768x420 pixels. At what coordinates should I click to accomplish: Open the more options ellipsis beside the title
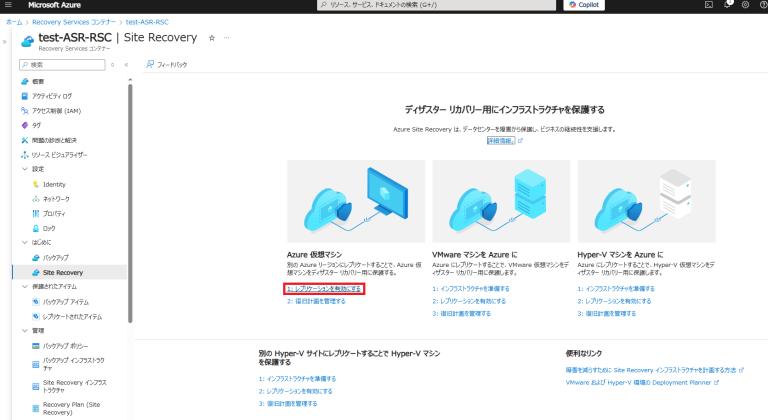click(226, 38)
